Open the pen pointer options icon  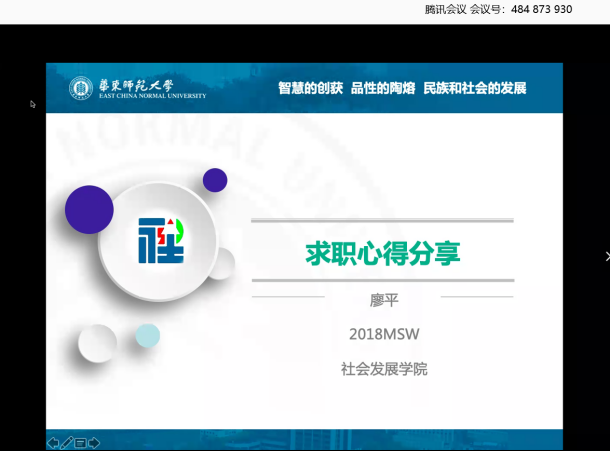coord(67,442)
